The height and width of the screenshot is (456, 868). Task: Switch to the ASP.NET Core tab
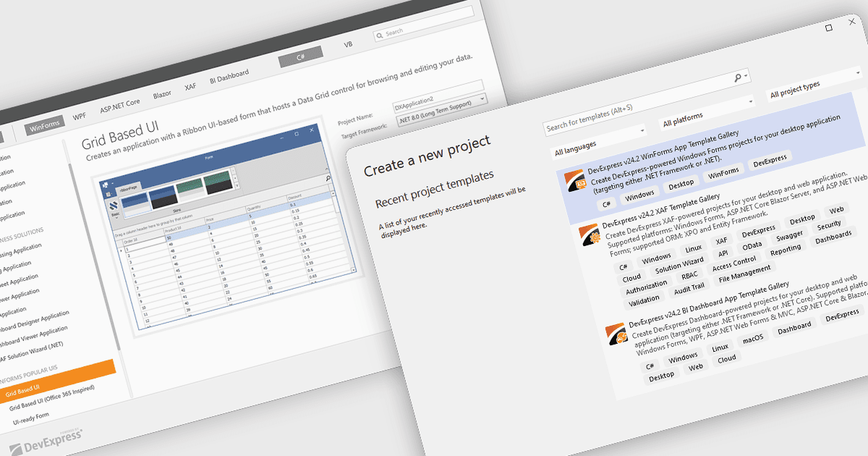120,106
